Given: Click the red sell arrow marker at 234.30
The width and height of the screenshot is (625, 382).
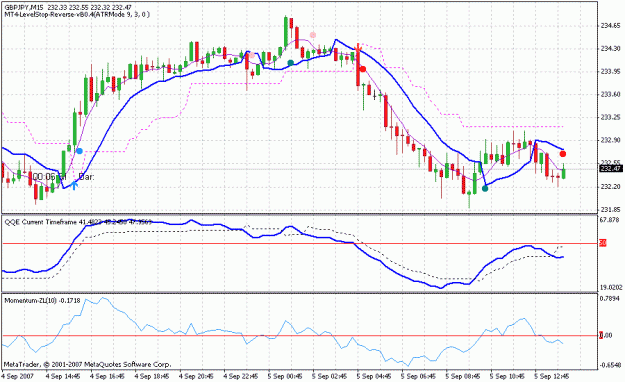Looking at the screenshot, I should click(358, 49).
